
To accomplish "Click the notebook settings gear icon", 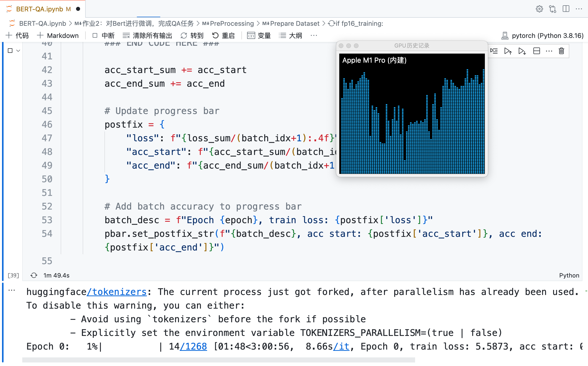I will coord(539,9).
